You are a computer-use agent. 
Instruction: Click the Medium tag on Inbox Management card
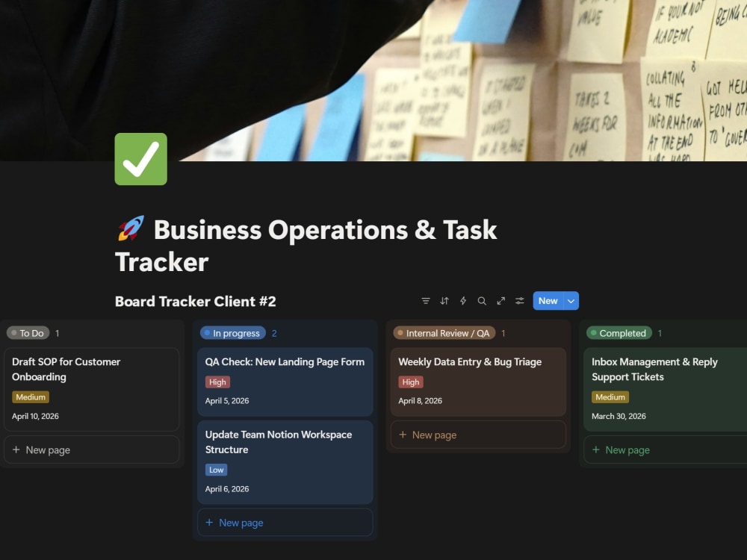(x=610, y=397)
